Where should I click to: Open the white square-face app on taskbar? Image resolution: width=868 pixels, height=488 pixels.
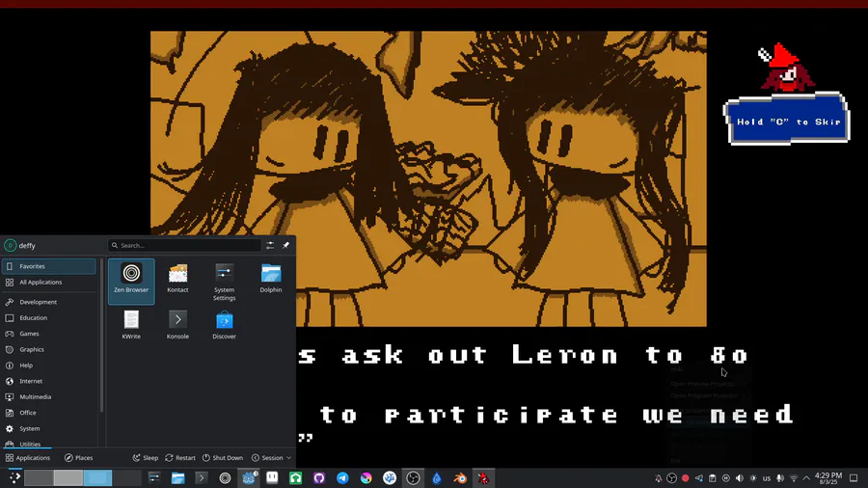272,478
